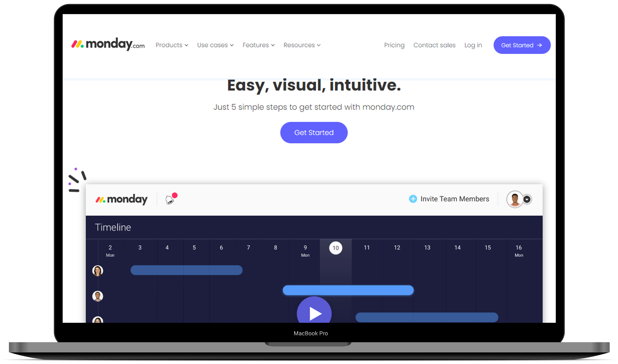Click the monday.com logo in timeline panel

tap(121, 199)
